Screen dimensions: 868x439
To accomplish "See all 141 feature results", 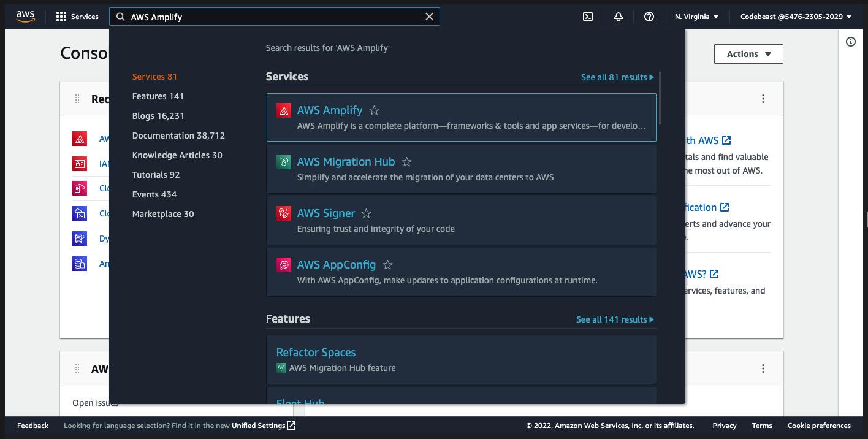I will [x=615, y=319].
